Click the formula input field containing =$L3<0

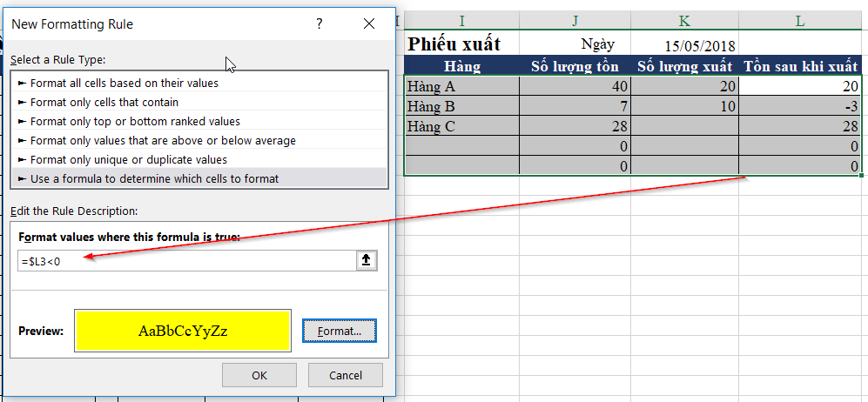(187, 261)
